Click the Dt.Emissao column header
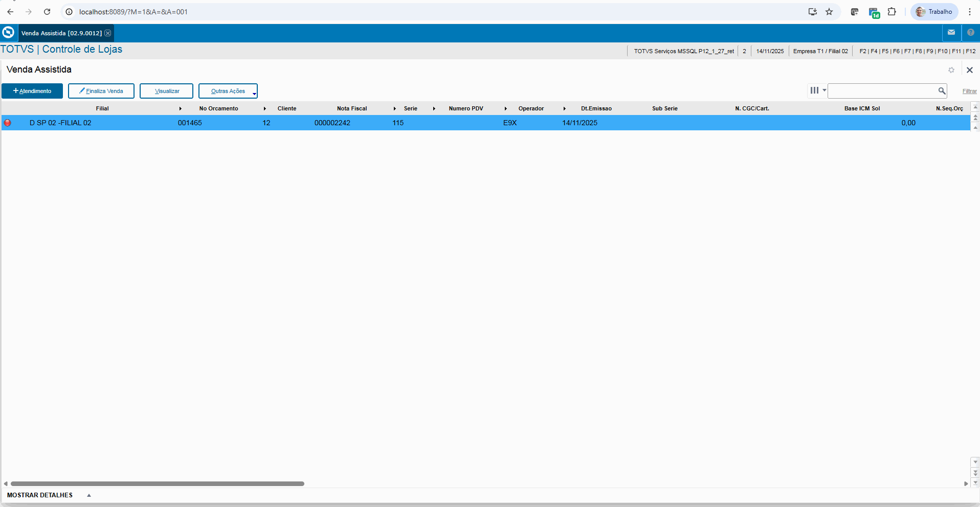The height and width of the screenshot is (507, 980). pyautogui.click(x=596, y=108)
